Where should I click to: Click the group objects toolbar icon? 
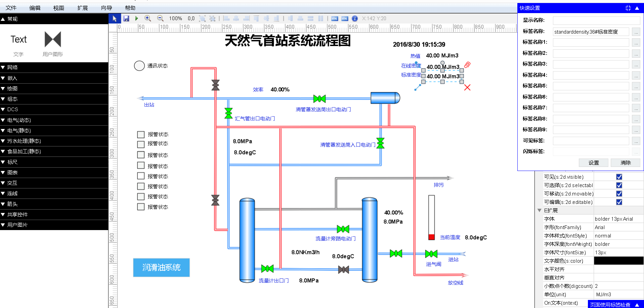(202, 18)
